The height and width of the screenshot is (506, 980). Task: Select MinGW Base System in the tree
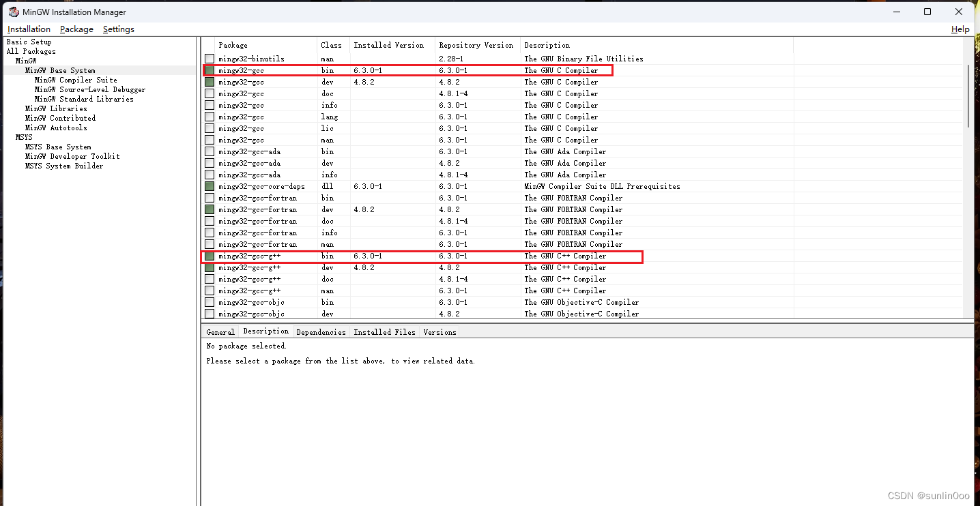60,70
